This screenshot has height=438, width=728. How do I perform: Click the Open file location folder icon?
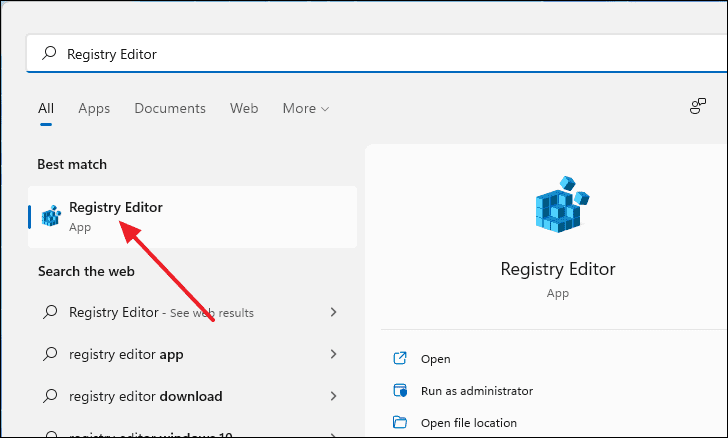(x=400, y=422)
